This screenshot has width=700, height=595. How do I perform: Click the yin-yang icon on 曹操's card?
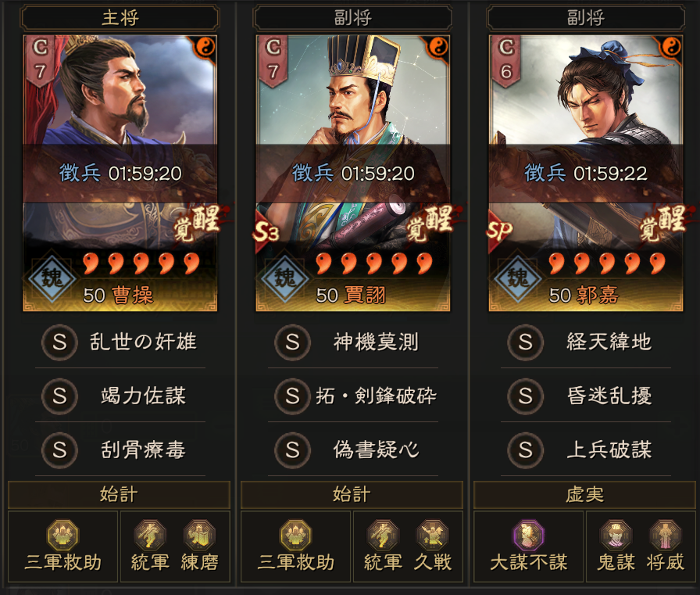coord(205,47)
